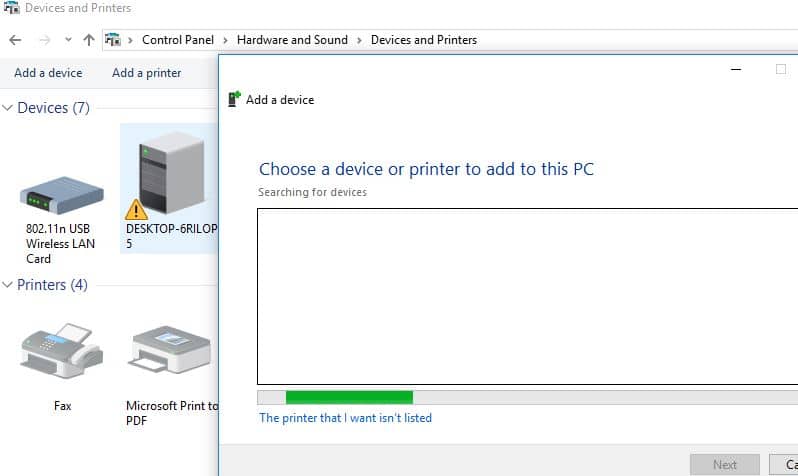Collapse the Printers (4) group
The height and width of the screenshot is (476, 798).
[x=8, y=285]
